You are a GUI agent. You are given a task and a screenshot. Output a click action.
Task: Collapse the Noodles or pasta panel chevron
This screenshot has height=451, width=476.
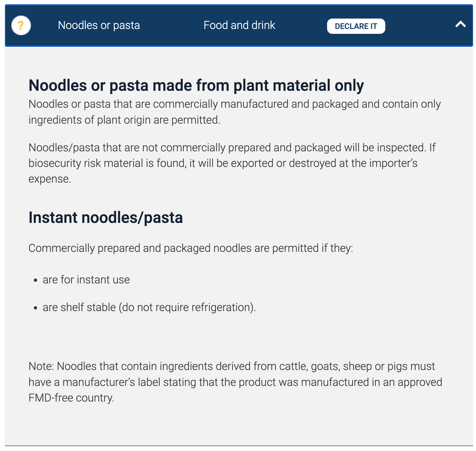(460, 24)
